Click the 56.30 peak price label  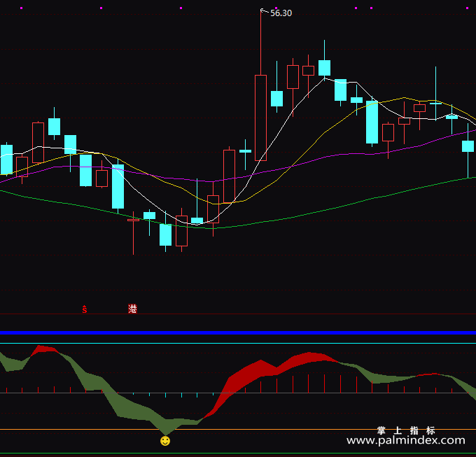pyautogui.click(x=281, y=13)
